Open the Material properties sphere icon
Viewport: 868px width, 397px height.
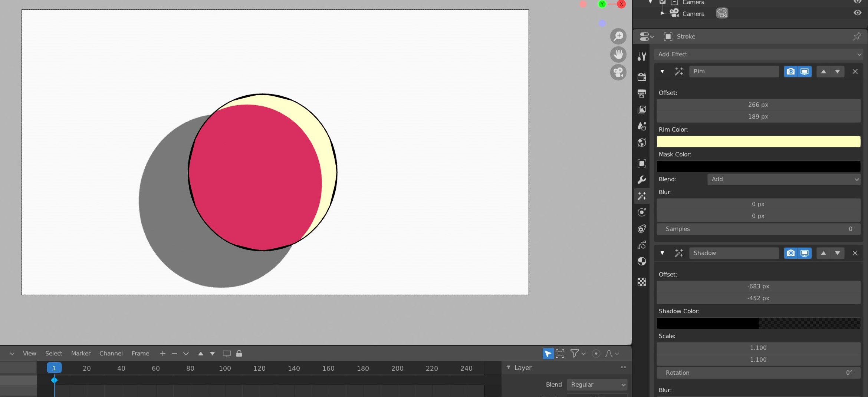642,261
